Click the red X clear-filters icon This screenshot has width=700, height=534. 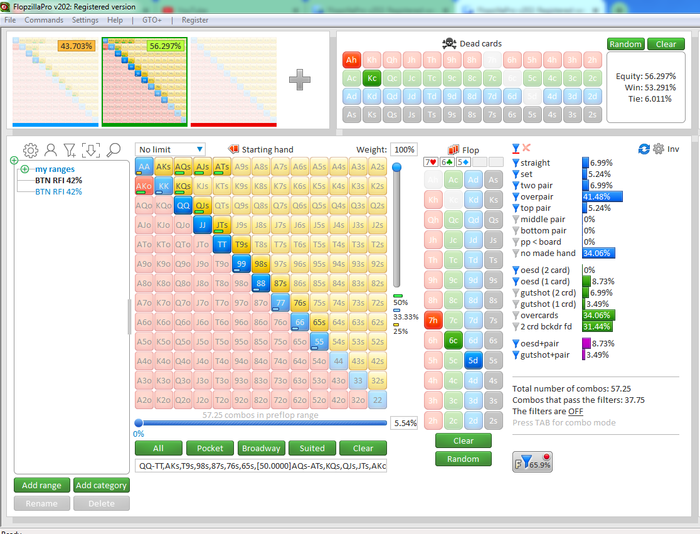526,148
